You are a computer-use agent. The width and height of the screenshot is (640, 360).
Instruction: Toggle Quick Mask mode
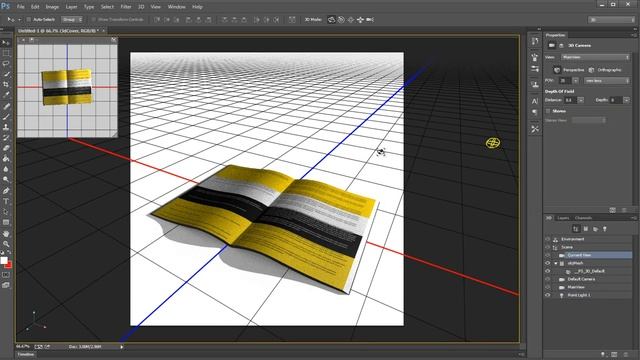click(x=6, y=275)
